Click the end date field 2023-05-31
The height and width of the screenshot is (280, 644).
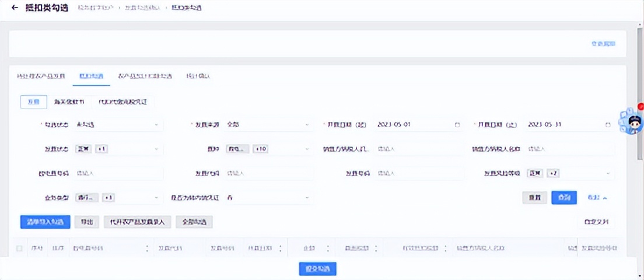coord(570,125)
